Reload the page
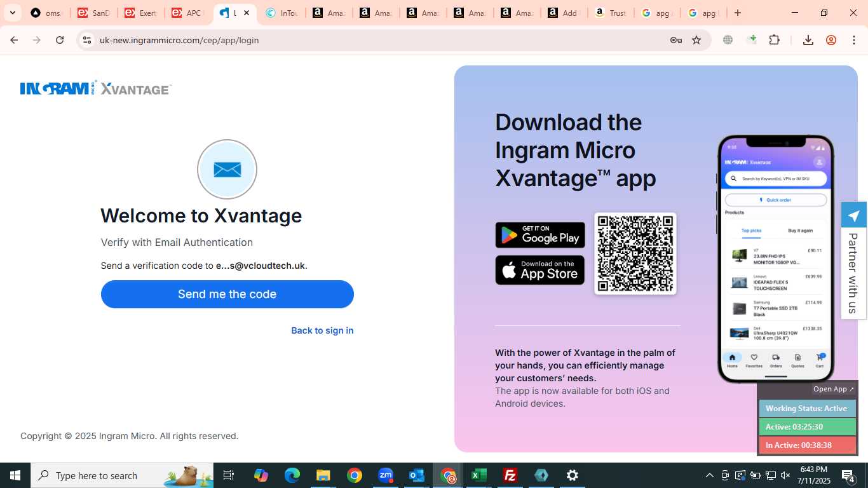The height and width of the screenshot is (488, 868). [60, 40]
